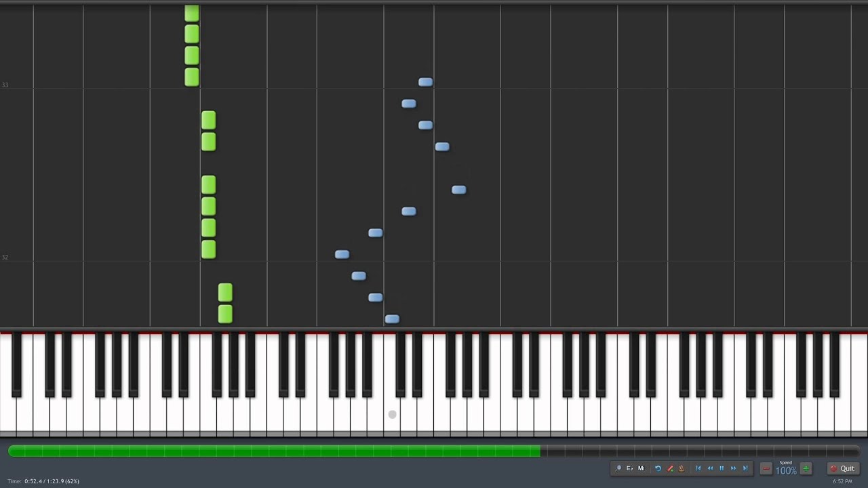The width and height of the screenshot is (868, 488).
Task: Click the lowest green falling note
Action: coord(225,314)
